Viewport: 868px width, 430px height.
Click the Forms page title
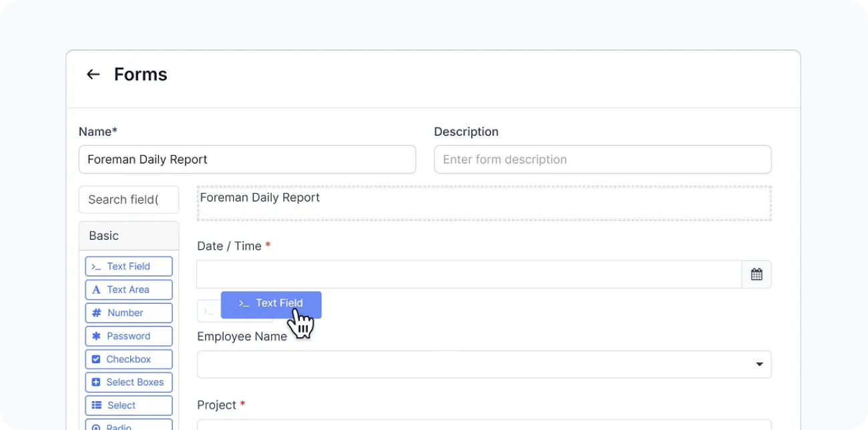(141, 74)
